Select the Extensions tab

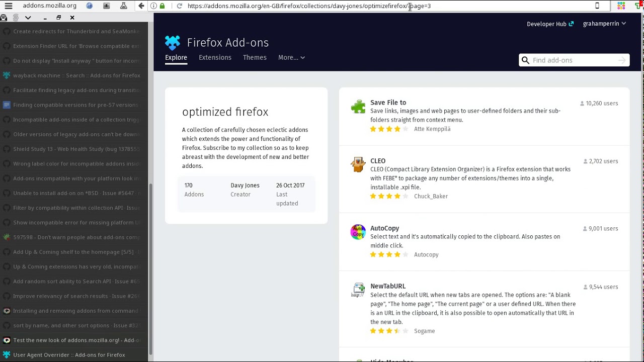coord(215,57)
